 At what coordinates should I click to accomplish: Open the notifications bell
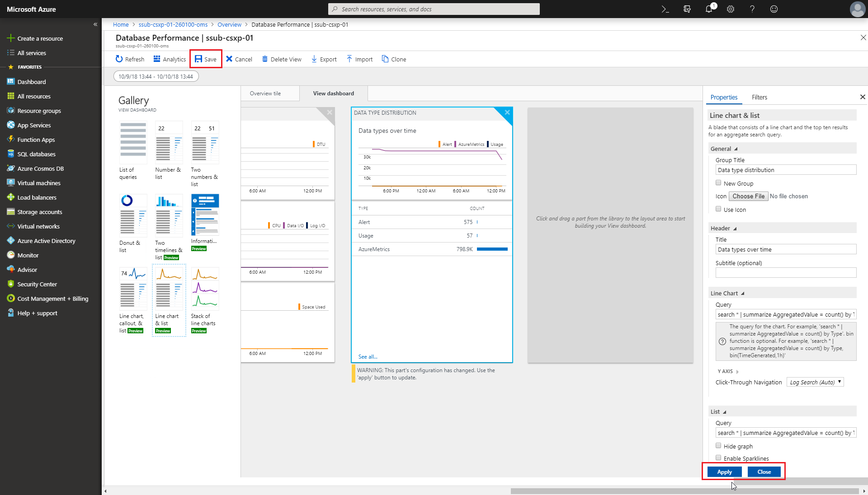coord(708,9)
